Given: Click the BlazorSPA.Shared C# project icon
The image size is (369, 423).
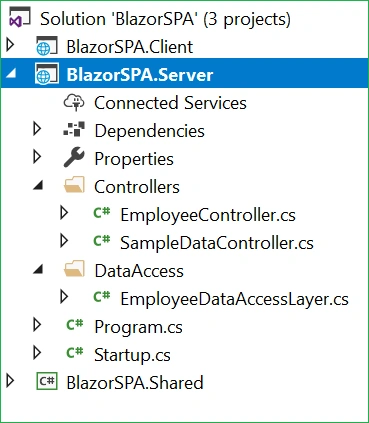Looking at the screenshot, I should coord(47,381).
